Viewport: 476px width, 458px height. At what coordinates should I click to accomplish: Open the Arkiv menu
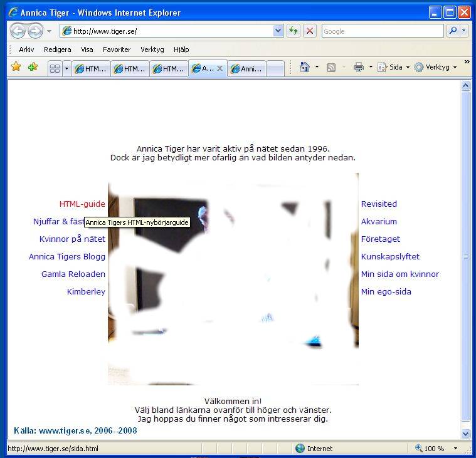coord(26,49)
